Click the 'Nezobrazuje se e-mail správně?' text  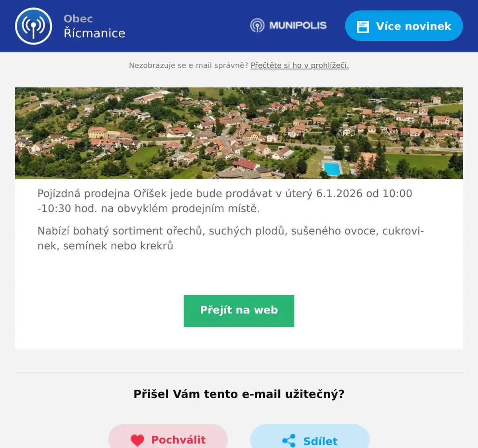(188, 65)
